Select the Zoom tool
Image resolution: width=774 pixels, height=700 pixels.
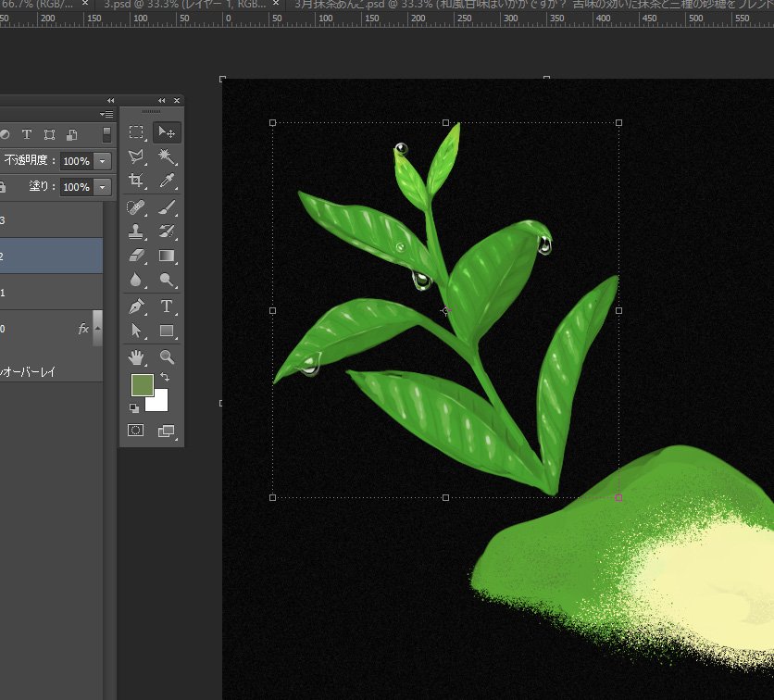point(167,356)
